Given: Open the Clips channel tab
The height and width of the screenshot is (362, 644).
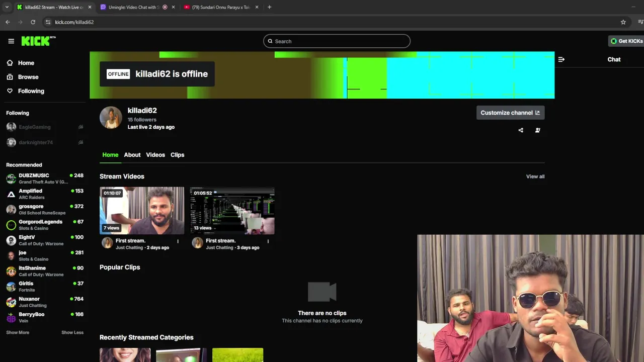Looking at the screenshot, I should tap(178, 155).
